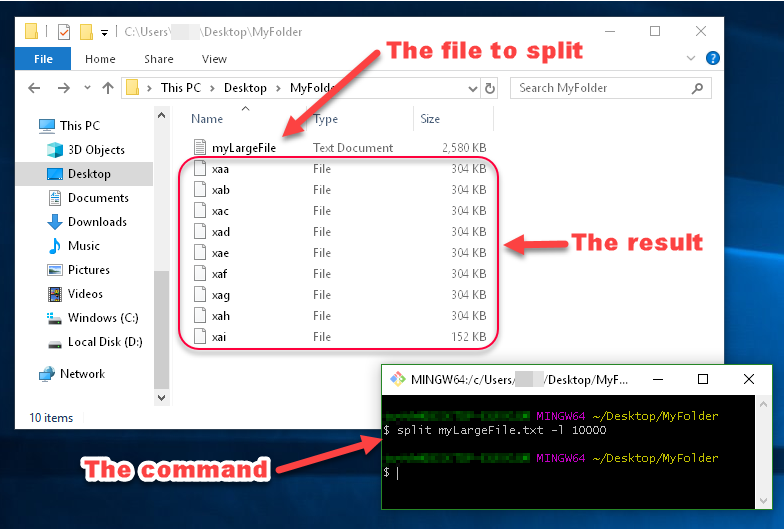
Task: Select the xab file icon
Action: tap(200, 190)
